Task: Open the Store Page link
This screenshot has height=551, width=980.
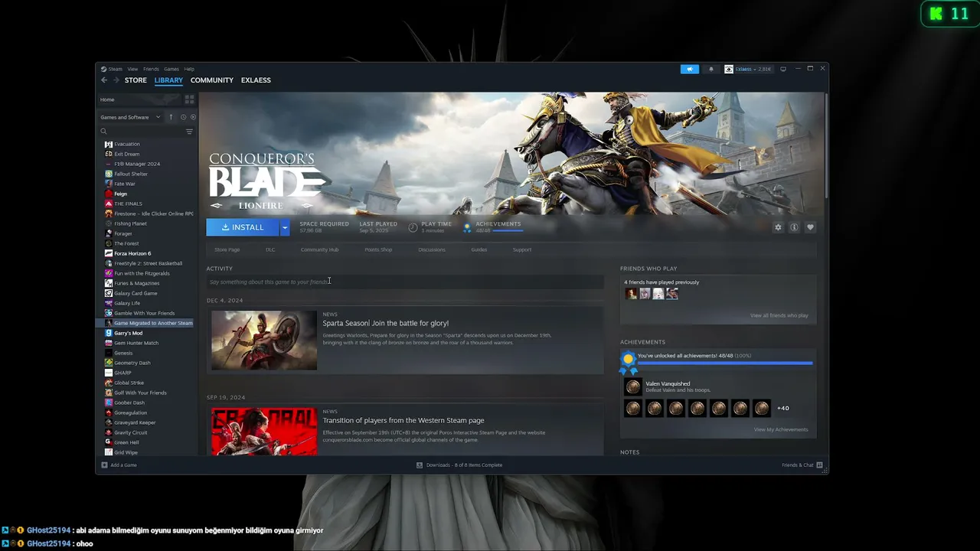Action: click(x=227, y=249)
